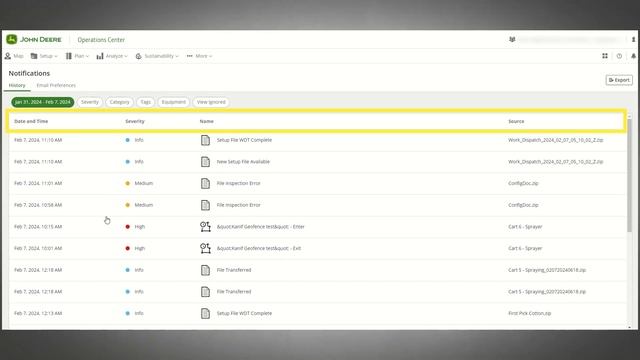Click yellow Medium severity dot at 11:01 AM
The height and width of the screenshot is (360, 640).
pyautogui.click(x=128, y=183)
